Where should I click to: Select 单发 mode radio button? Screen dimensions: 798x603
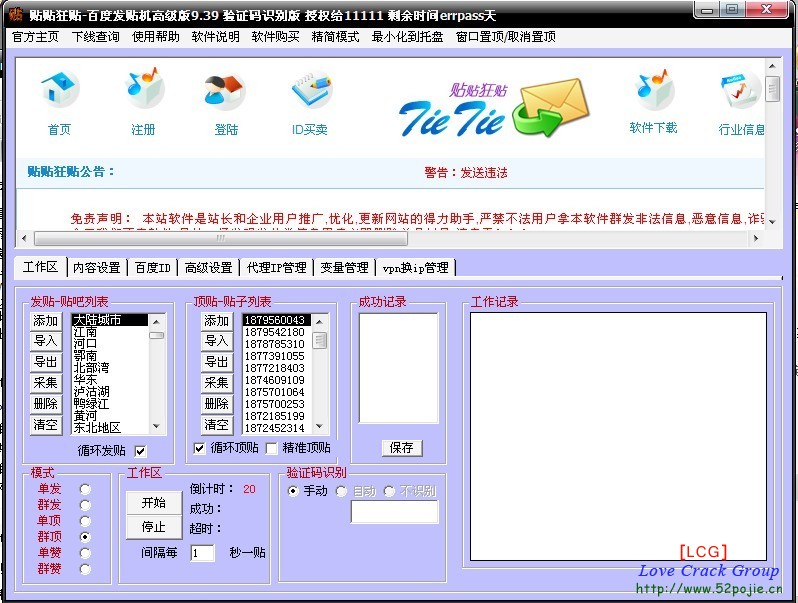click(x=85, y=489)
